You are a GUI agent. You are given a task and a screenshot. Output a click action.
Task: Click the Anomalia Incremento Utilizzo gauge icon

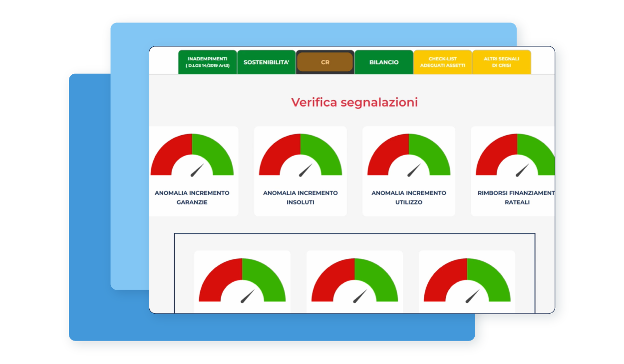click(409, 155)
